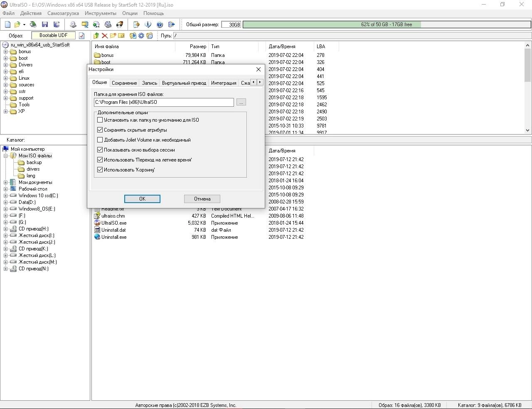This screenshot has width=532, height=409.
Task: Collapse the 'Мои ISO файлы' node
Action: 6,156
